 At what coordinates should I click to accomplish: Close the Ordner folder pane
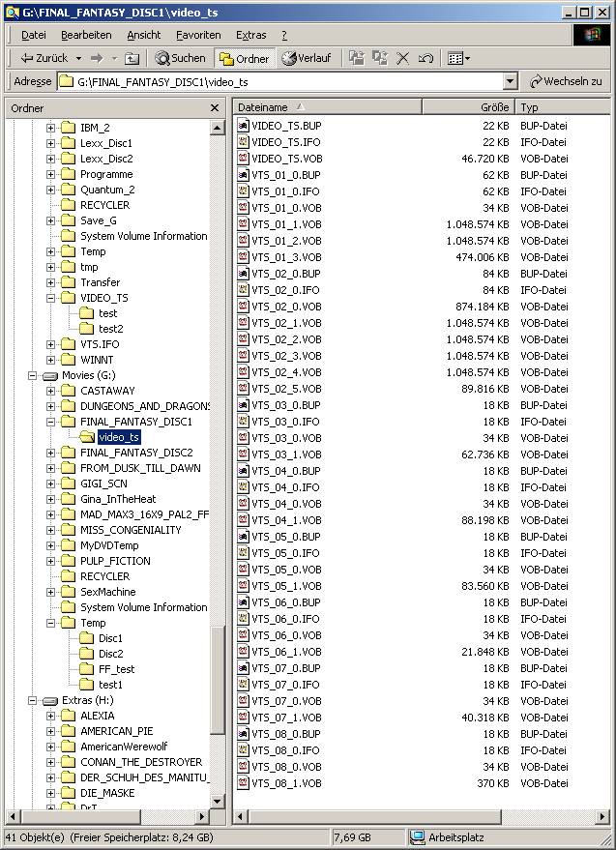pos(215,108)
